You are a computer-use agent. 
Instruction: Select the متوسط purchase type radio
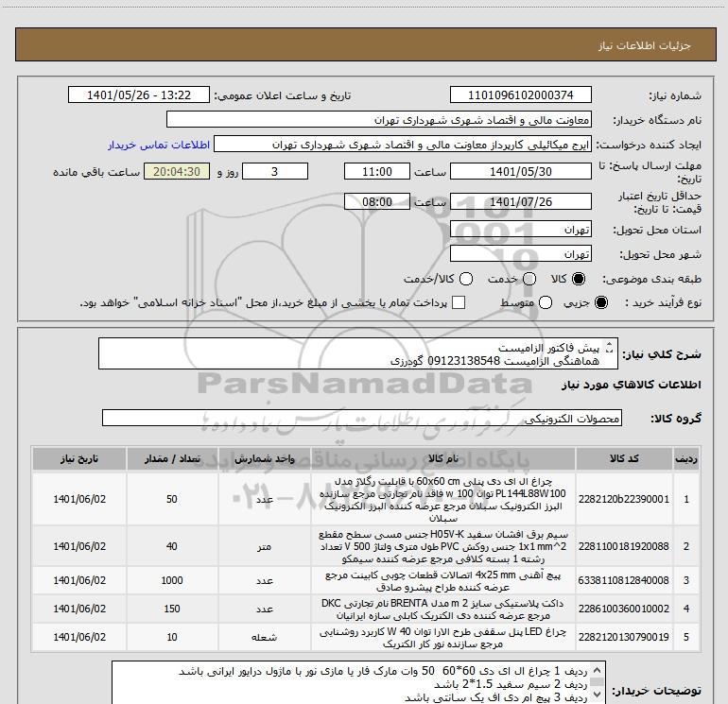point(546,302)
